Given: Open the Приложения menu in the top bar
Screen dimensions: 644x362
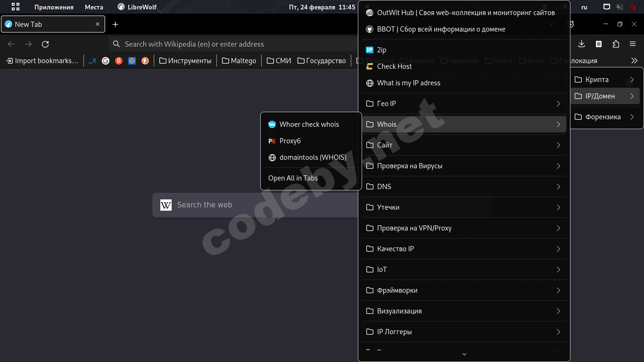Looking at the screenshot, I should (x=54, y=7).
